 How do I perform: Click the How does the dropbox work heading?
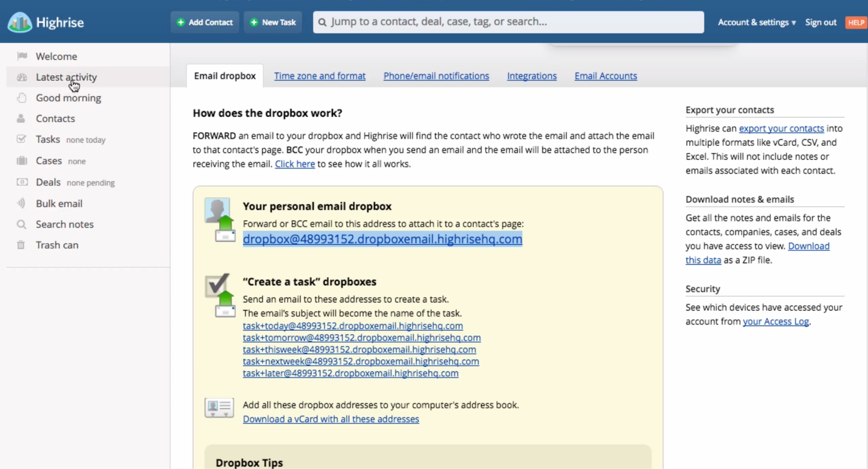[x=267, y=113]
